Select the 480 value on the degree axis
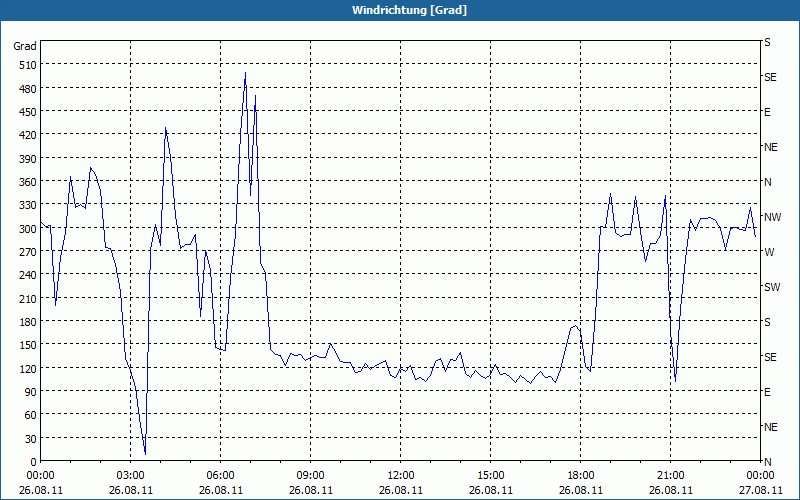This screenshot has height=500, width=800. click(28, 89)
